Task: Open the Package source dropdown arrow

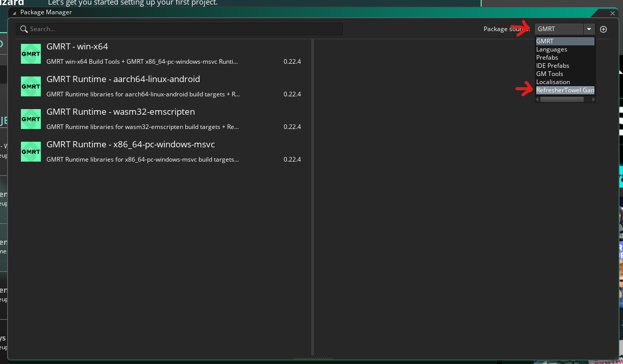Action: point(589,29)
